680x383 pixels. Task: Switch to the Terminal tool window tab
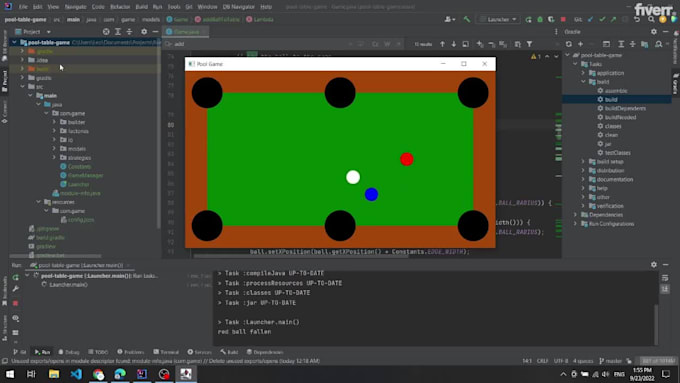click(x=166, y=352)
